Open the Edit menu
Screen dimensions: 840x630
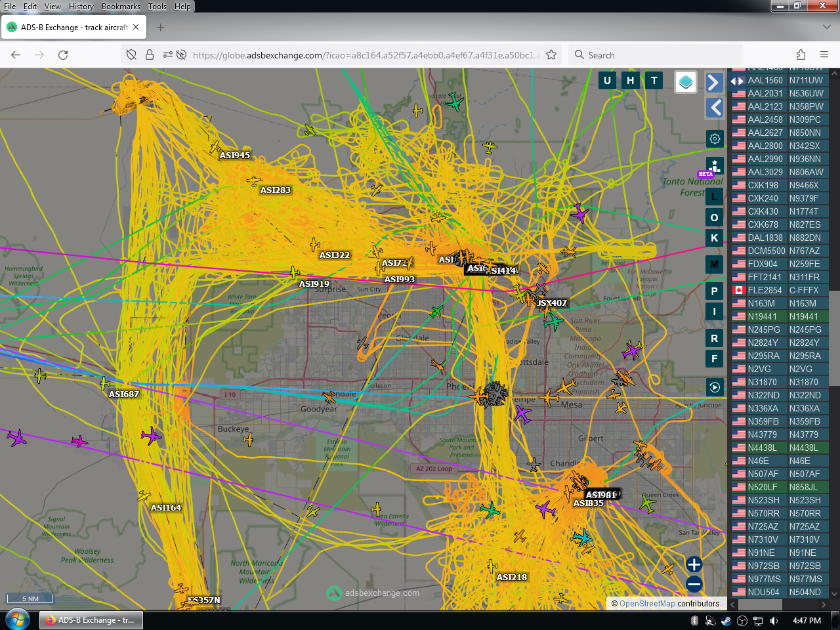point(30,7)
